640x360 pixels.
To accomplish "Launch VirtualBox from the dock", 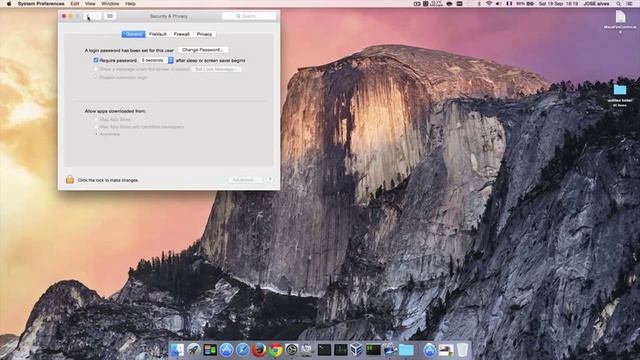I will 356,350.
